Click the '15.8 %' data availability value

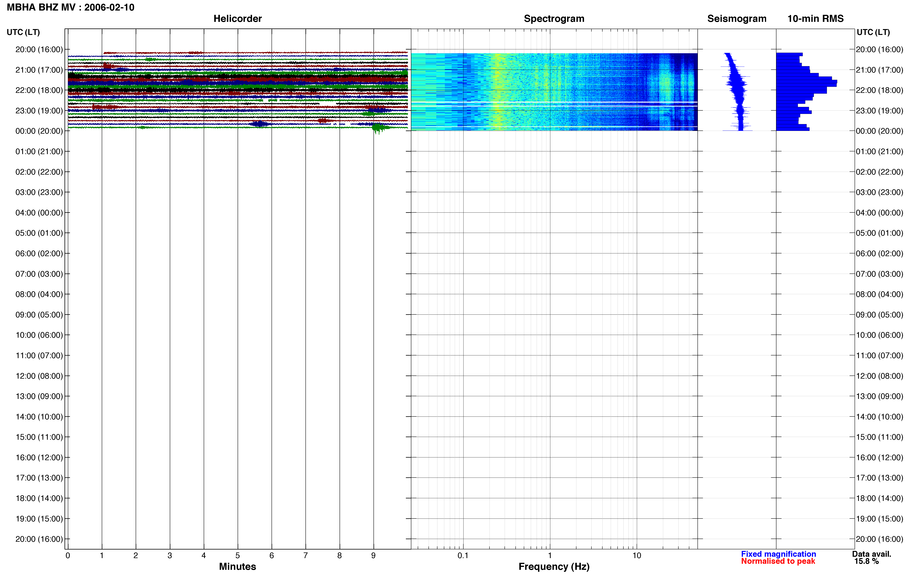pos(867,561)
